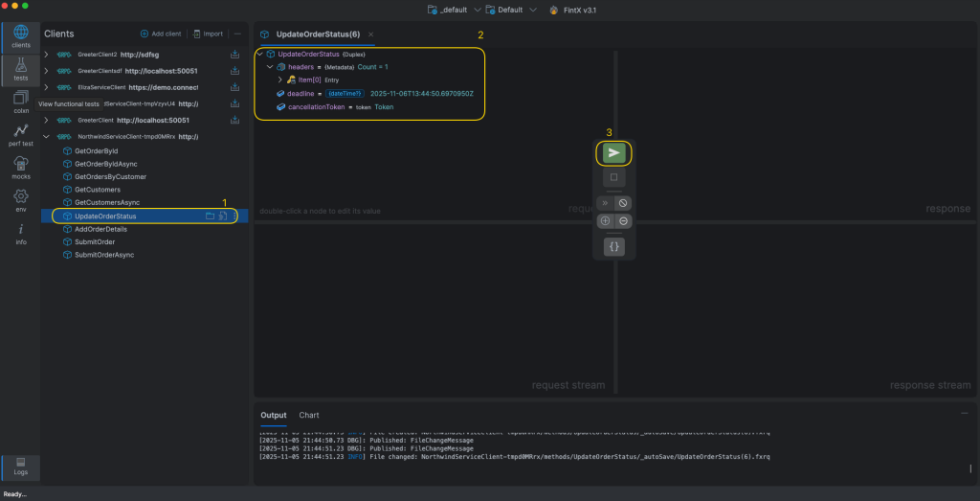The width and height of the screenshot is (980, 501).
Task: Click the curly braces JSON view button
Action: (613, 246)
